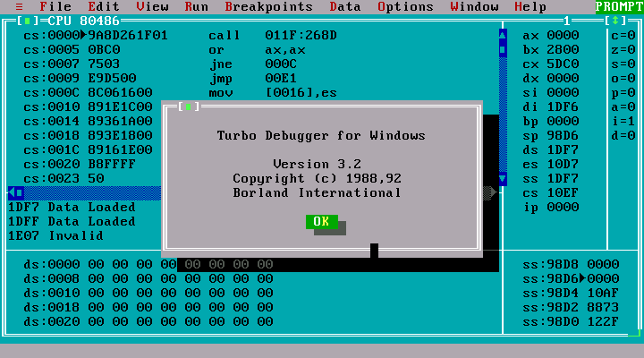Open the Help menu
Image resolution: width=644 pixels, height=358 pixels.
(530, 6)
